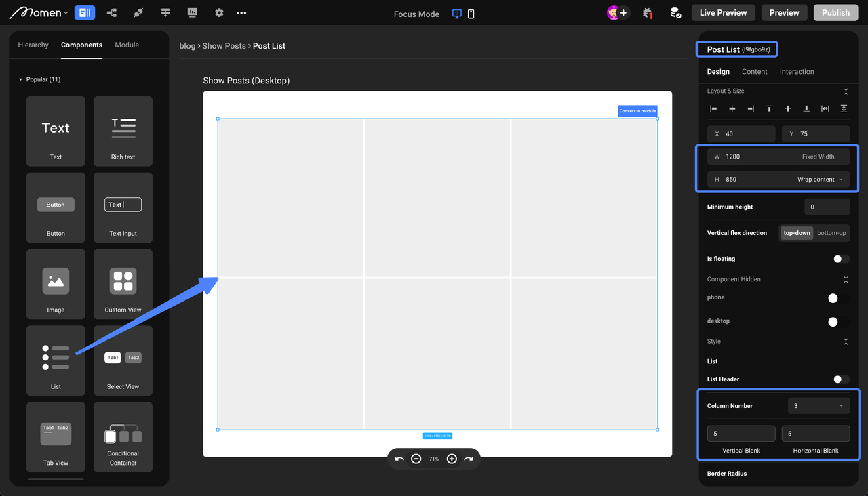Select the Button component tile

[x=56, y=207]
